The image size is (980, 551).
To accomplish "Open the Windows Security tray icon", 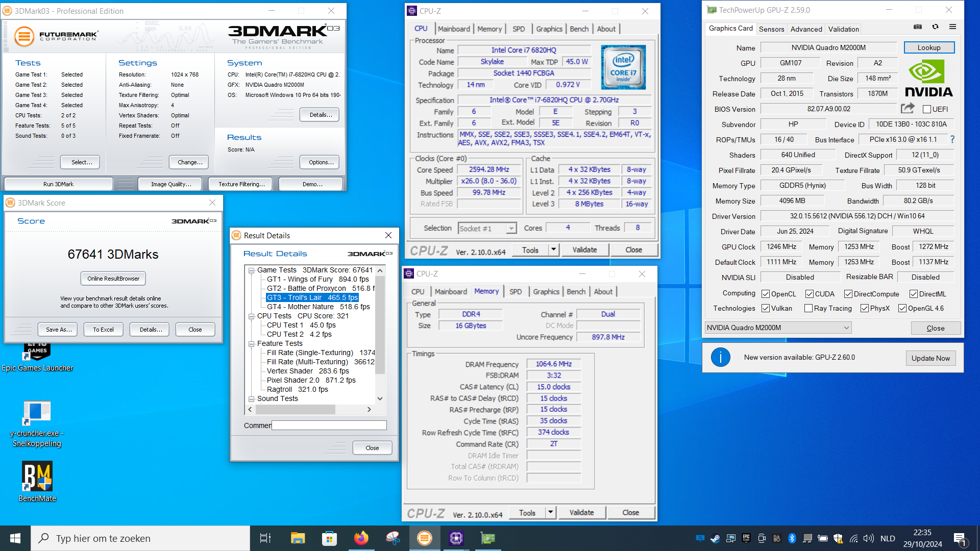I will point(838,538).
